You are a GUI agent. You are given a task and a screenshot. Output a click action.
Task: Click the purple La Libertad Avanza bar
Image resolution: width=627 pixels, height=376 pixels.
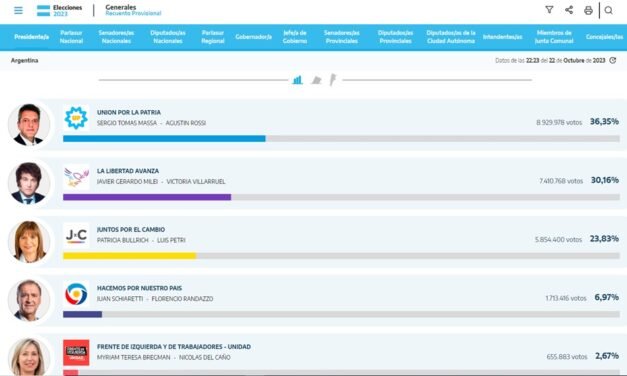147,197
